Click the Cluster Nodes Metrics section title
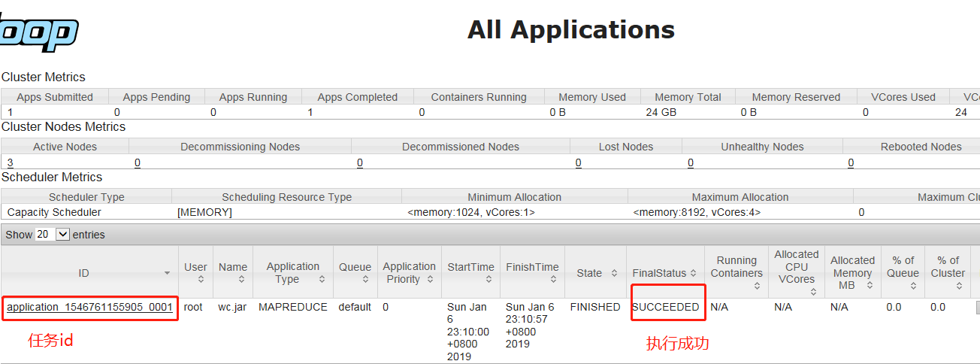The image size is (980, 364). (64, 126)
